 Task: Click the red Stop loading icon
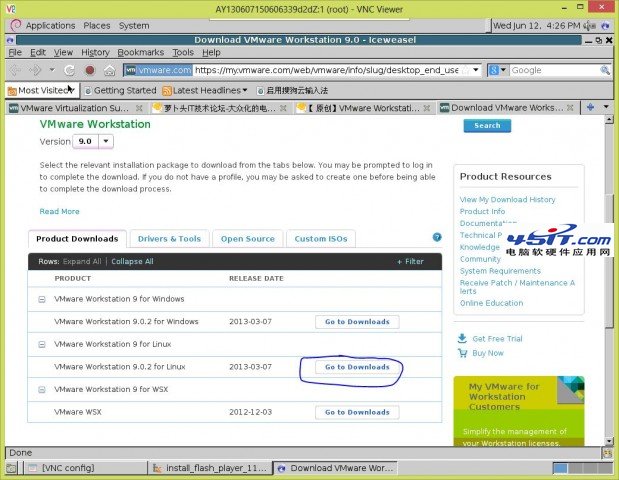coord(90,70)
